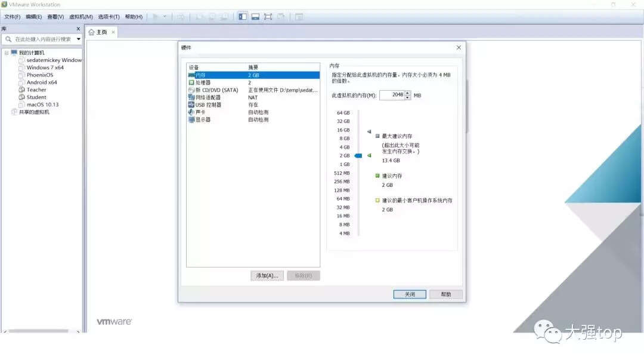The image size is (644, 363).
Task: Open the 查看(V) menu
Action: click(x=55, y=17)
